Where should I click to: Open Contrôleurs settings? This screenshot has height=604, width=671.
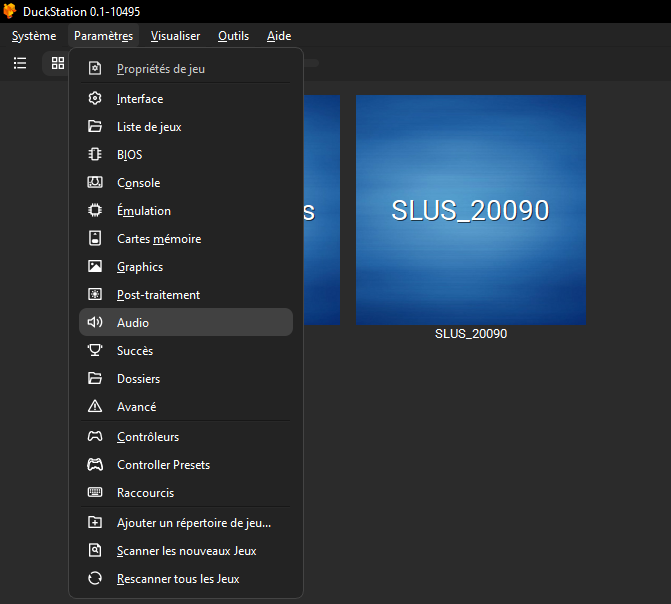(x=186, y=436)
